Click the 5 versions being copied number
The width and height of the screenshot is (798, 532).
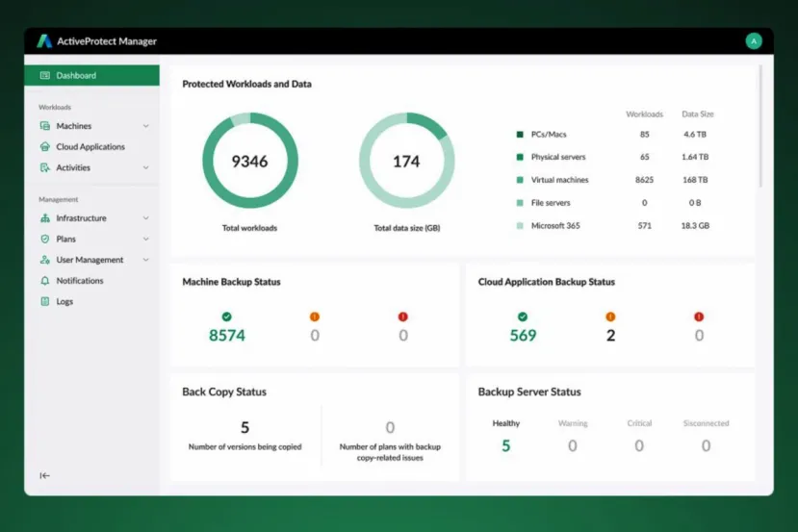point(245,427)
